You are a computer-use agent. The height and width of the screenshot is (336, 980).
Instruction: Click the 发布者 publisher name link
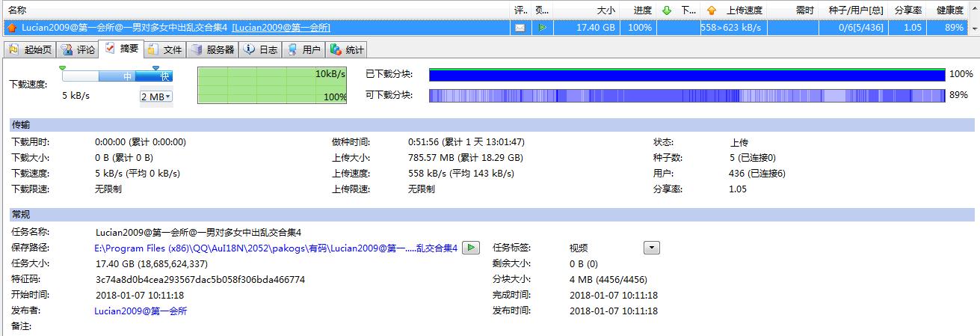click(141, 311)
